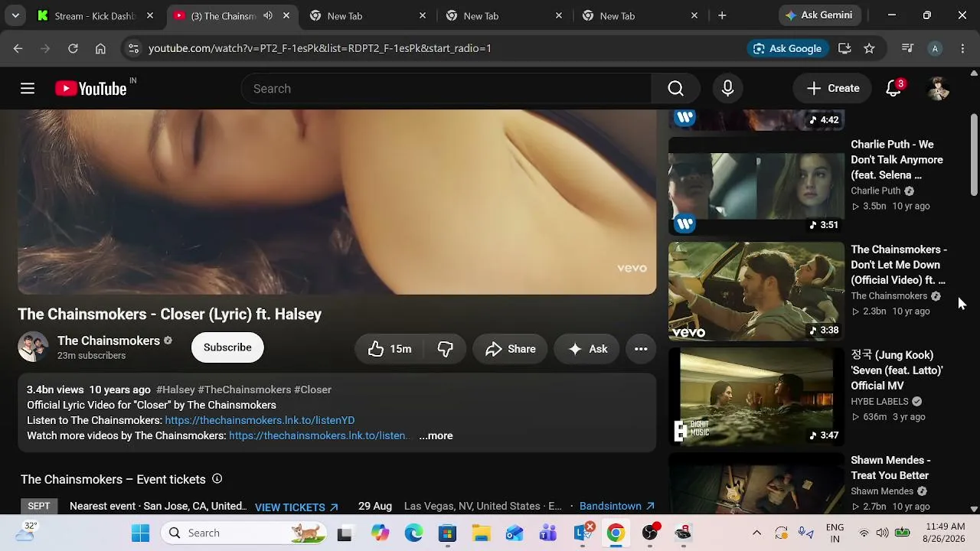Close the Stream - Kick Dashboard tab
980x551 pixels.
[x=150, y=16]
